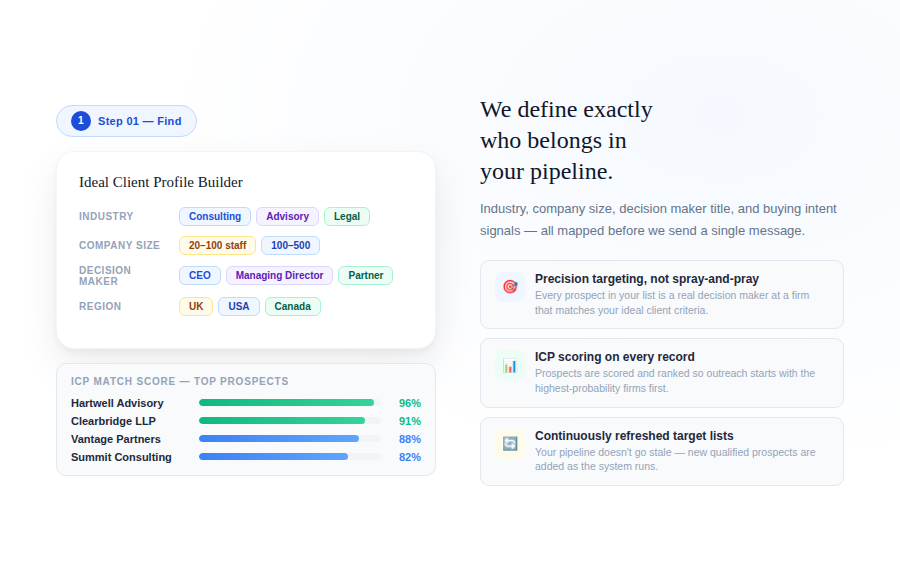Image resolution: width=900 pixels, height=580 pixels.
Task: Select the CEO decision maker tag
Action: [x=200, y=276]
